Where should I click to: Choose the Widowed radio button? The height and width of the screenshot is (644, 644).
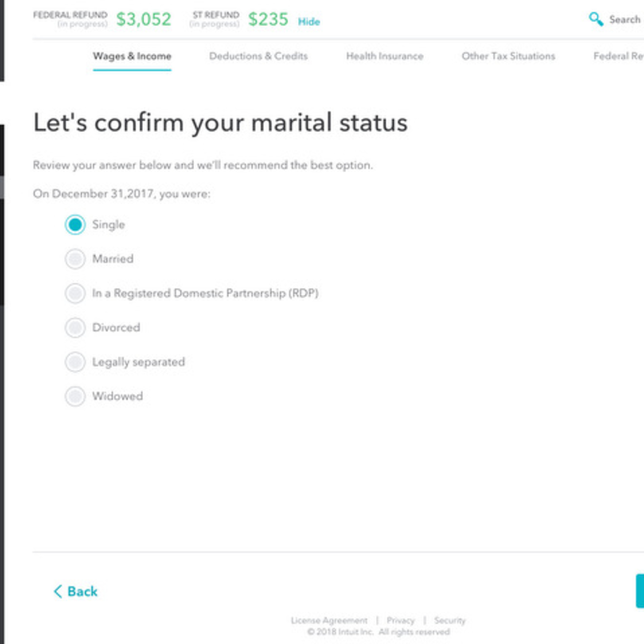[75, 396]
